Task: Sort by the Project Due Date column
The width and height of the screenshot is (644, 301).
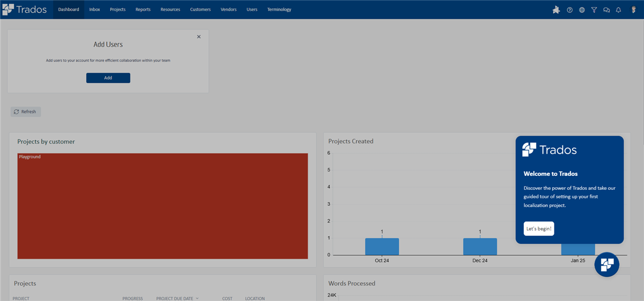Action: 177,298
